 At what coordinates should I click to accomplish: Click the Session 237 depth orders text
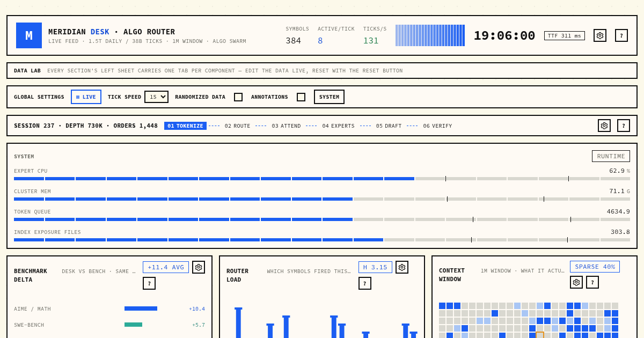pos(86,126)
